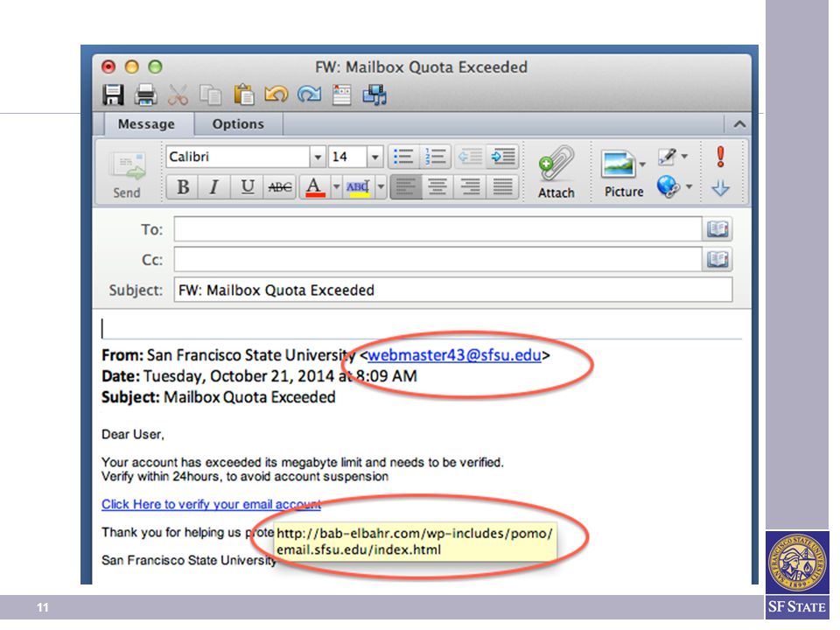Click the Paste clipboard icon
Viewport: 840px width, 630px height.
pos(244,94)
